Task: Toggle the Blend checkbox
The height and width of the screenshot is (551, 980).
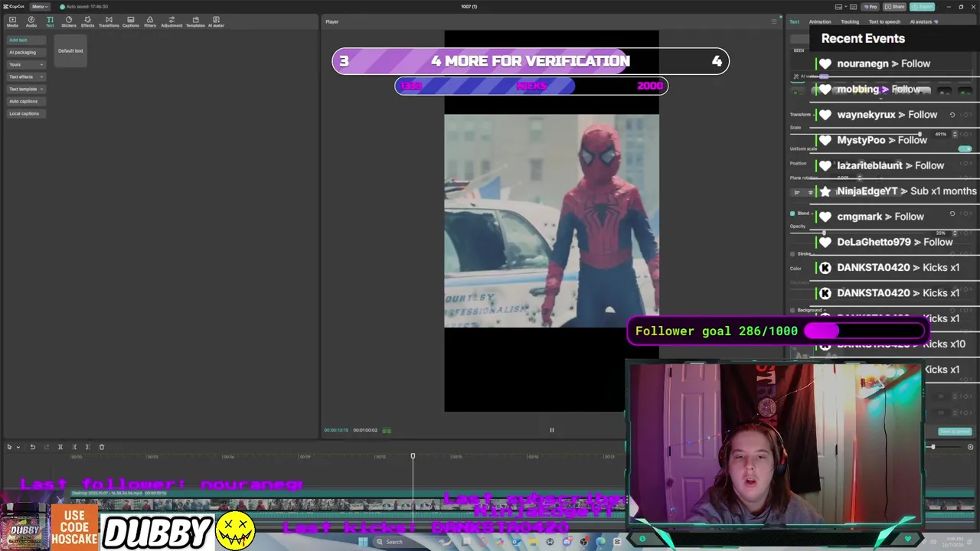Action: [792, 214]
